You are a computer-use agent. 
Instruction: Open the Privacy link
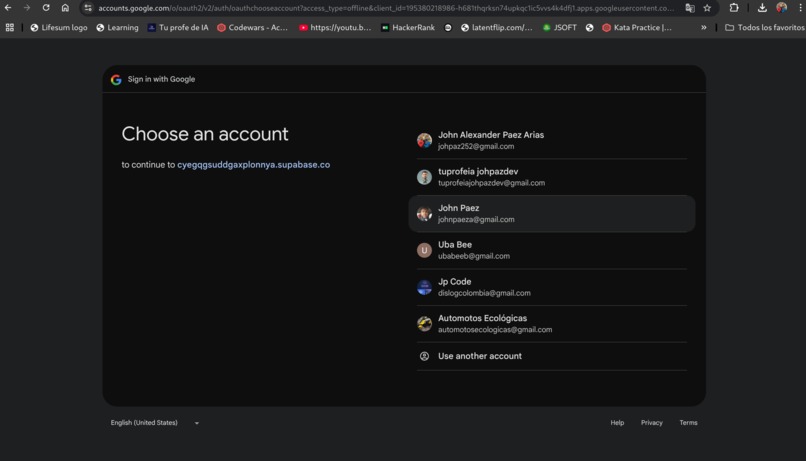click(x=651, y=422)
